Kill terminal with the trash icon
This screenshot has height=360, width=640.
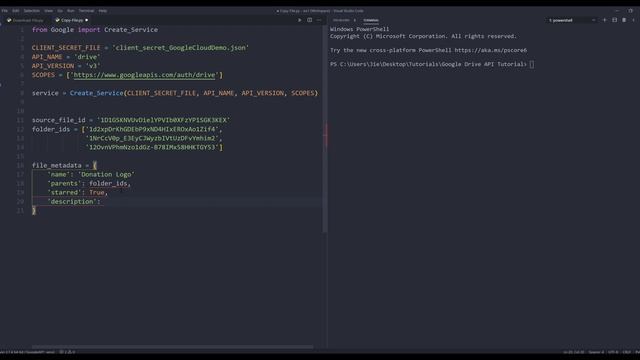pyautogui.click(x=624, y=20)
